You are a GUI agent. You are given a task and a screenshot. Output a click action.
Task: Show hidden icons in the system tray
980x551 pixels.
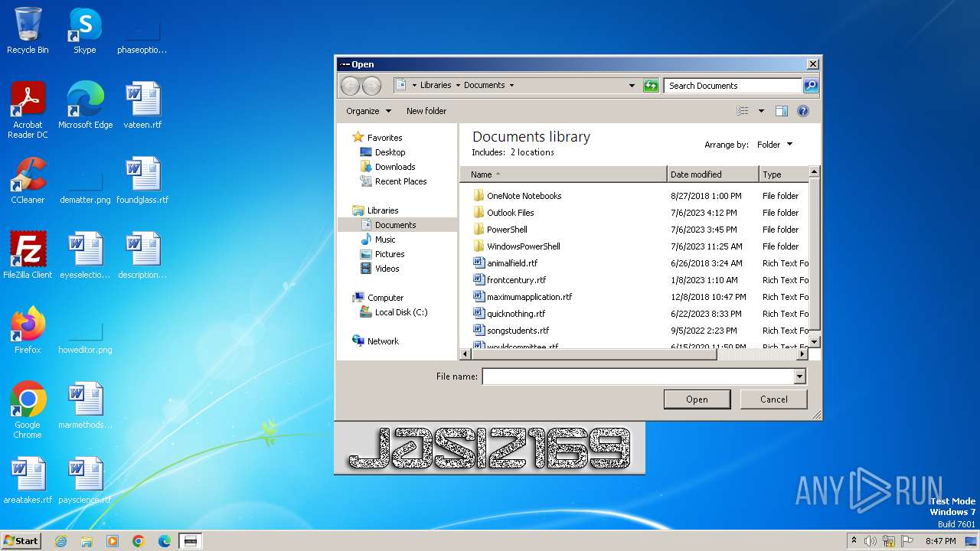pyautogui.click(x=854, y=541)
